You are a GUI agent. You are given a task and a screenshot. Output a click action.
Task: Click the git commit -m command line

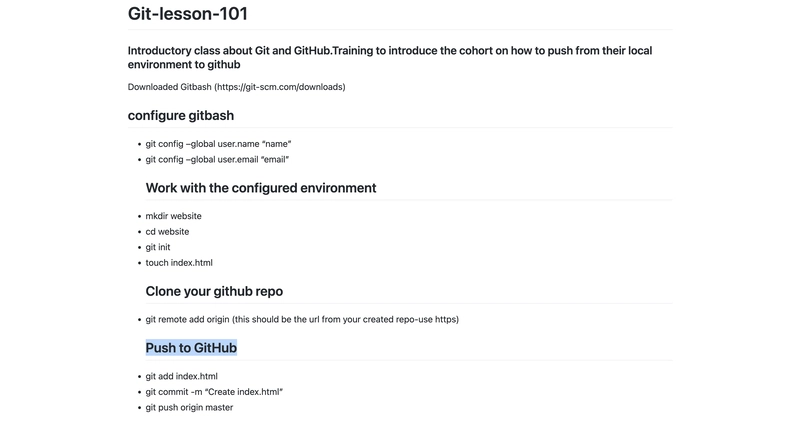[x=214, y=392]
